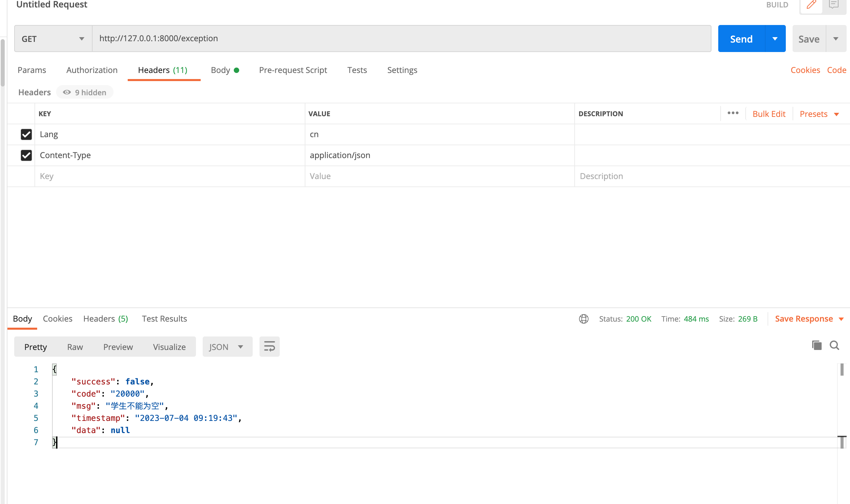Uncheck the Lang header checkbox
The height and width of the screenshot is (504, 850).
[x=26, y=134]
